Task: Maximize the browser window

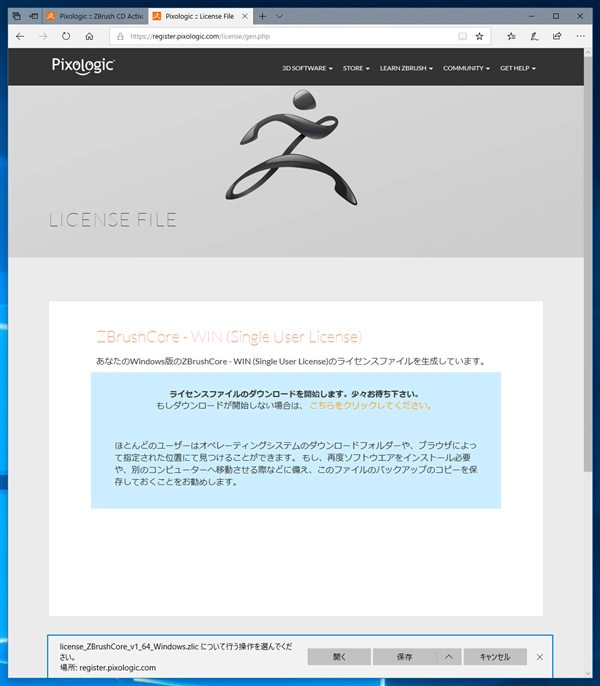Action: [556, 16]
